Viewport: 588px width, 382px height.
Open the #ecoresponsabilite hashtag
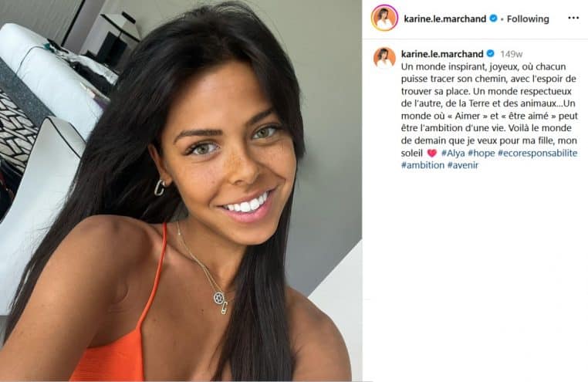pos(537,153)
